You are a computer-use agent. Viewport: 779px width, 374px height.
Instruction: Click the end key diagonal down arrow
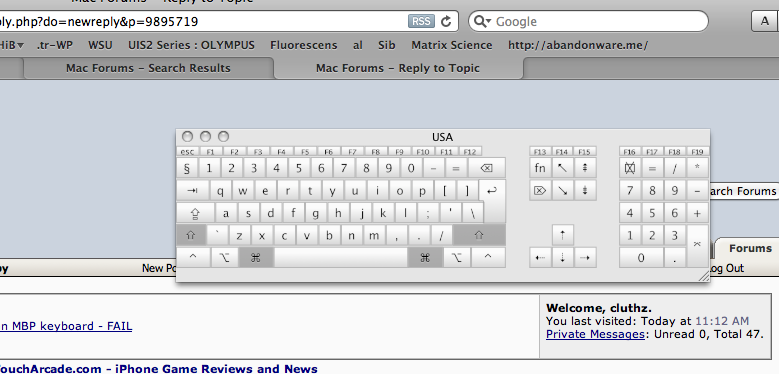(x=562, y=191)
